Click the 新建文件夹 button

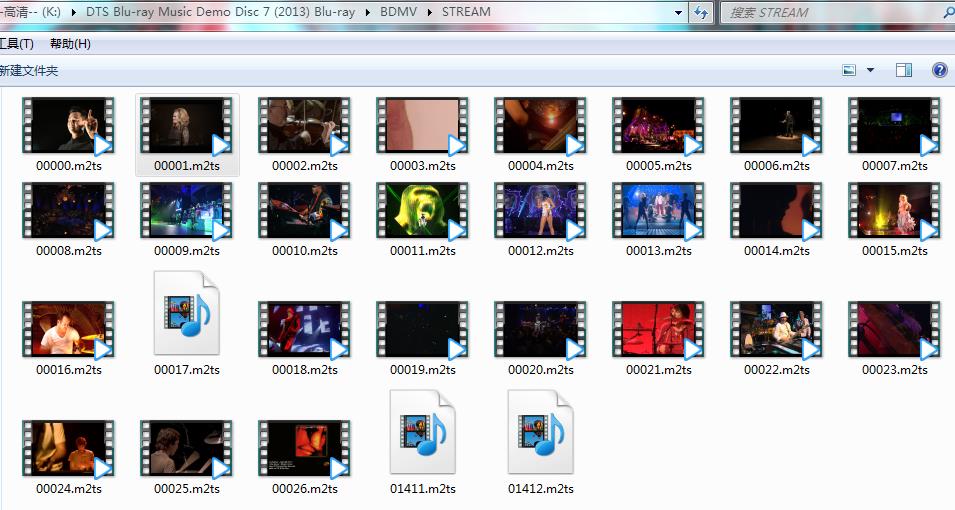pos(28,71)
